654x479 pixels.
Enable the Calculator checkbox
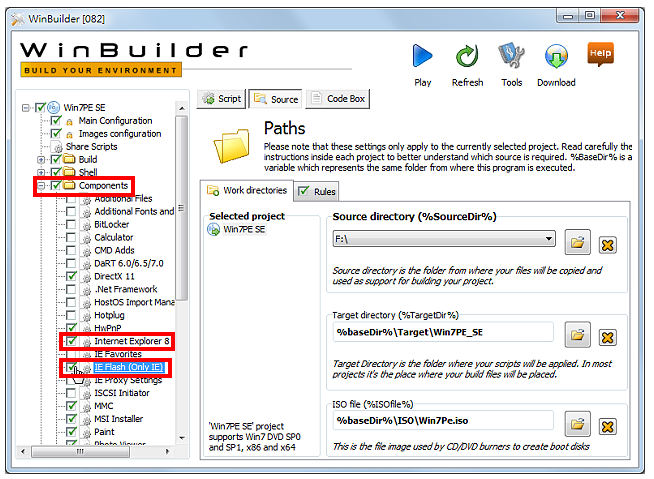pos(71,237)
